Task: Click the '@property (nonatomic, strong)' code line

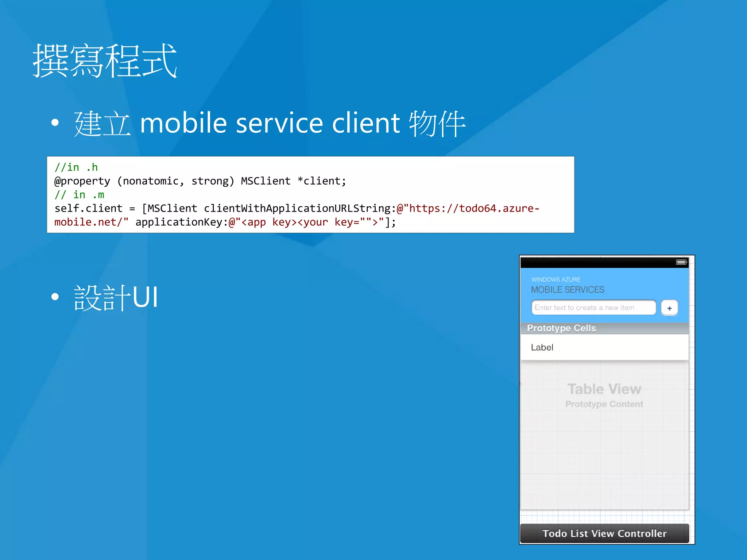Action: click(200, 181)
